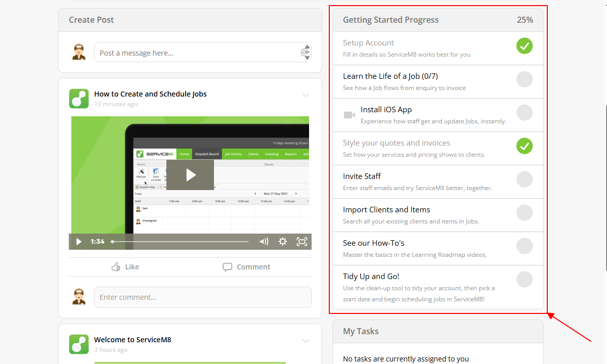Toggle the Invite Staff completion circle
Viewport: 607px width, 364px height.
[525, 179]
